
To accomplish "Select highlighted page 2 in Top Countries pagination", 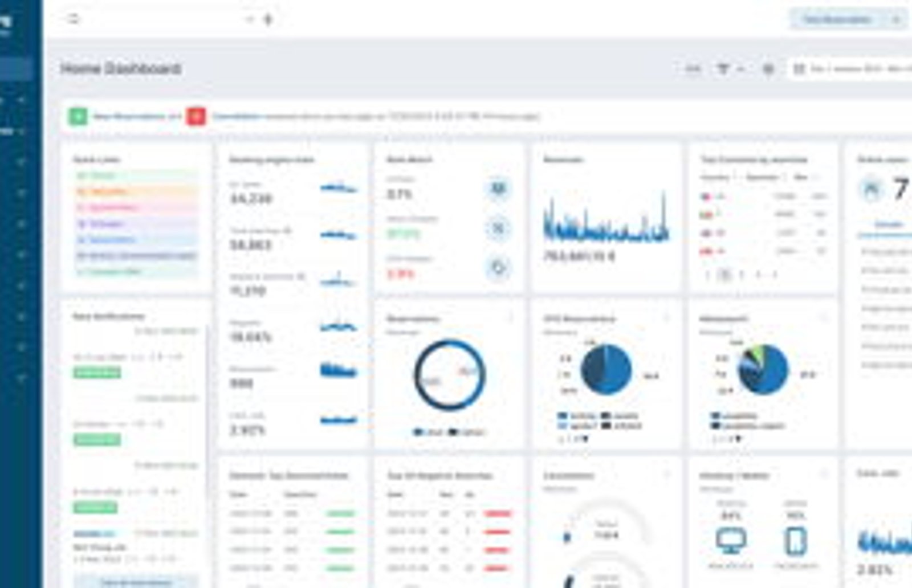I will tap(724, 275).
